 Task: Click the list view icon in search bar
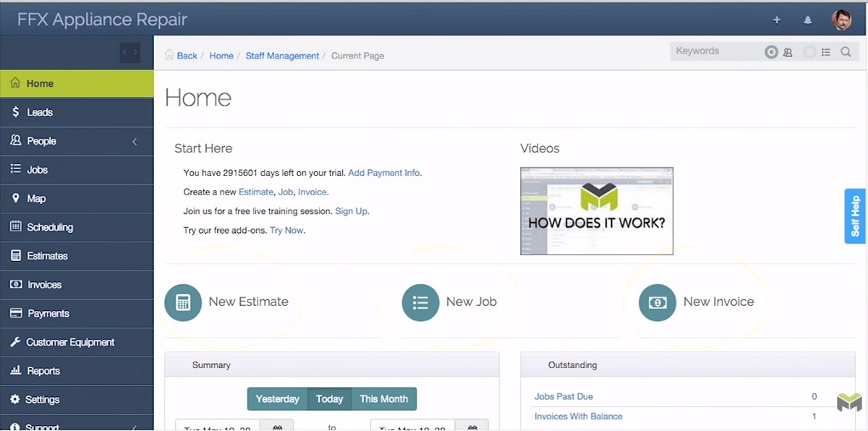pos(826,52)
